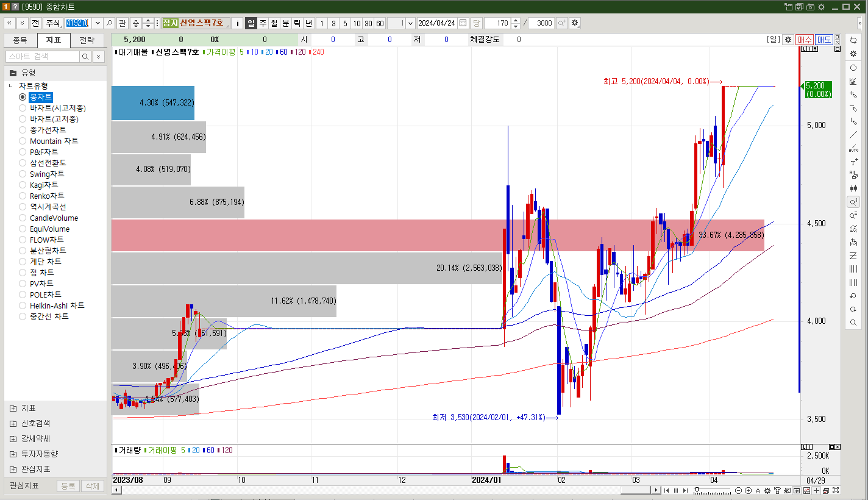Expand the 지표 tree section
The width and height of the screenshot is (868, 500).
13,408
